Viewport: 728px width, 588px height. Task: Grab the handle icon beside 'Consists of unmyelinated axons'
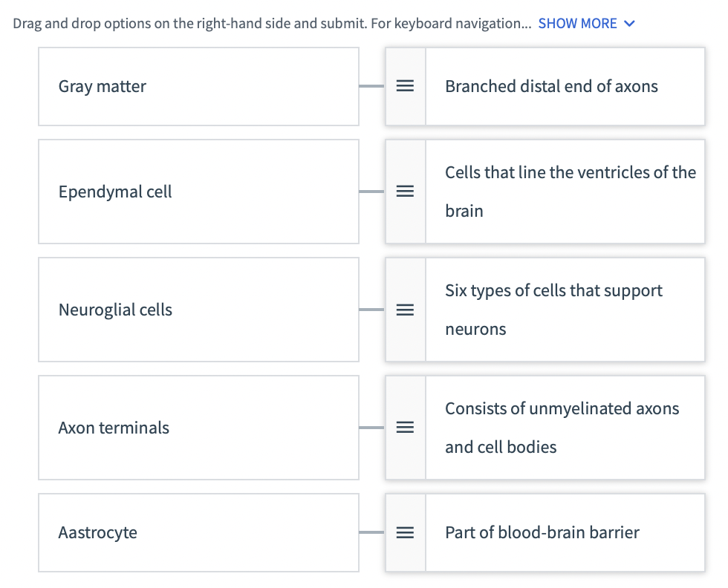pos(405,428)
